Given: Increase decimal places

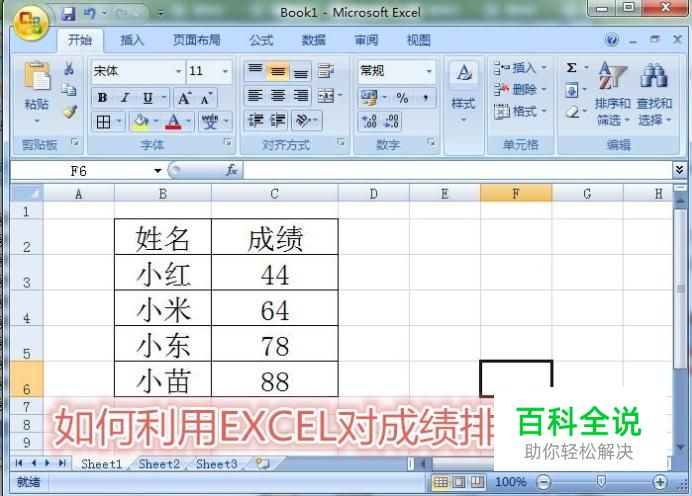Looking at the screenshot, I should pos(369,121).
